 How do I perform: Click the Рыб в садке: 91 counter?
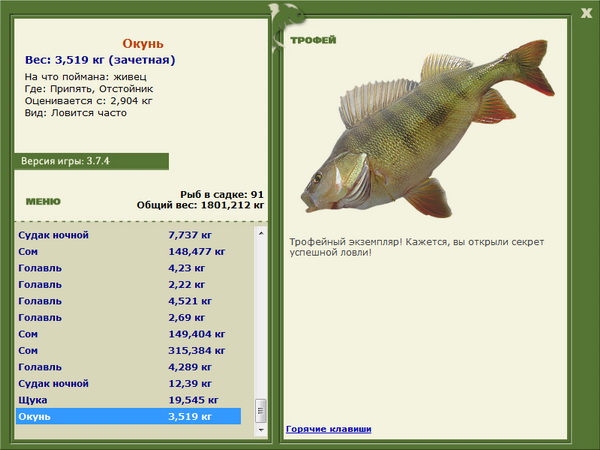222,194
